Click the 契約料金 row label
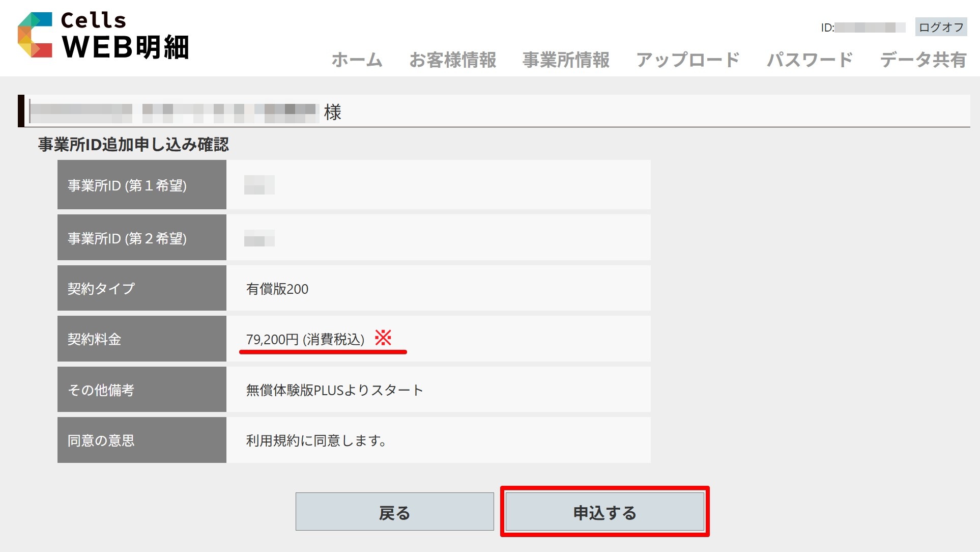The height and width of the screenshot is (552, 980). 95,339
